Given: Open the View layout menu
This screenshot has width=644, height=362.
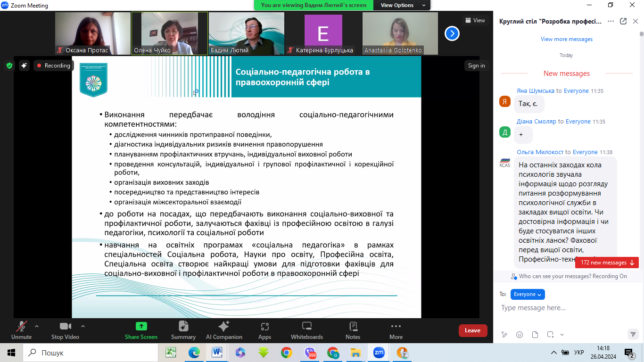Looking at the screenshot, I should [475, 20].
